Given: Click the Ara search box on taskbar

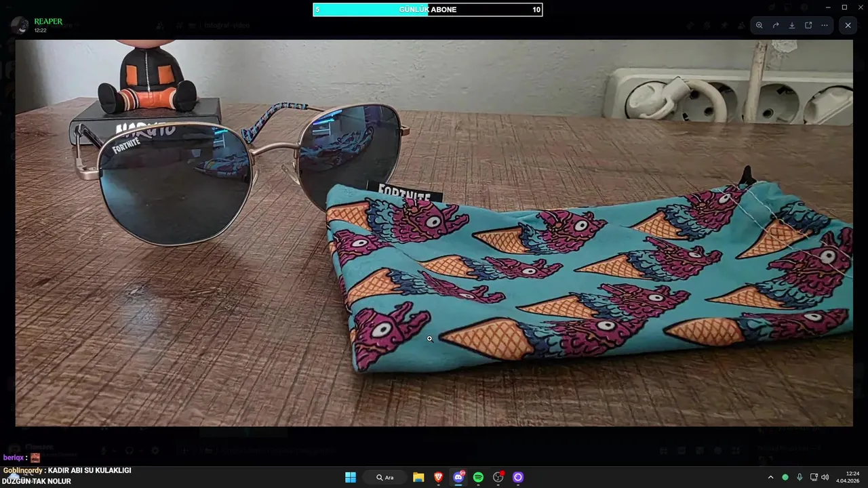Looking at the screenshot, I should [385, 477].
